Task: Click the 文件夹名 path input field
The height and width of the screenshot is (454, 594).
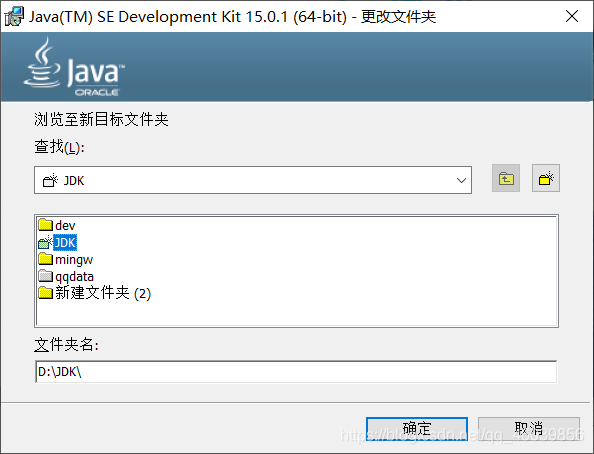Action: click(x=296, y=372)
